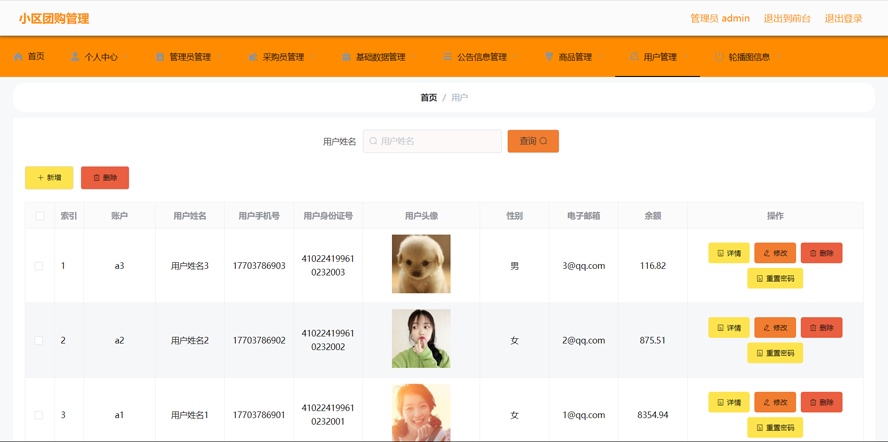Screen dimensions: 888x442
Task: Click the batch 删除 button above the table
Action: click(105, 177)
